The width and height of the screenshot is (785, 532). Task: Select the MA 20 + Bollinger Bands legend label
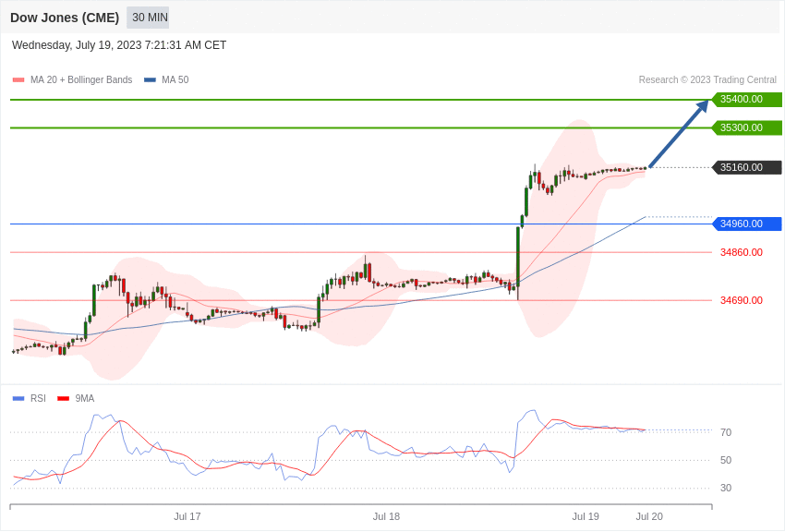point(81,80)
